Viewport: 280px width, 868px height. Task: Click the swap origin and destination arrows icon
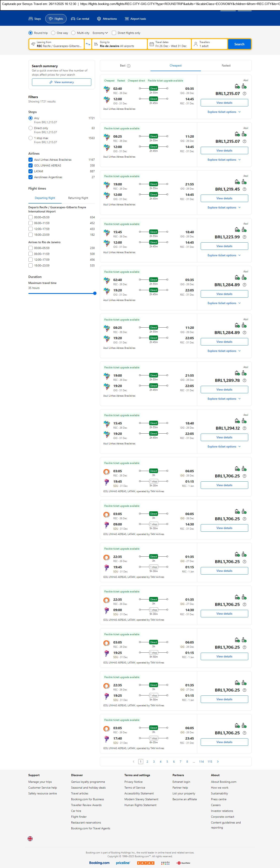88,44
